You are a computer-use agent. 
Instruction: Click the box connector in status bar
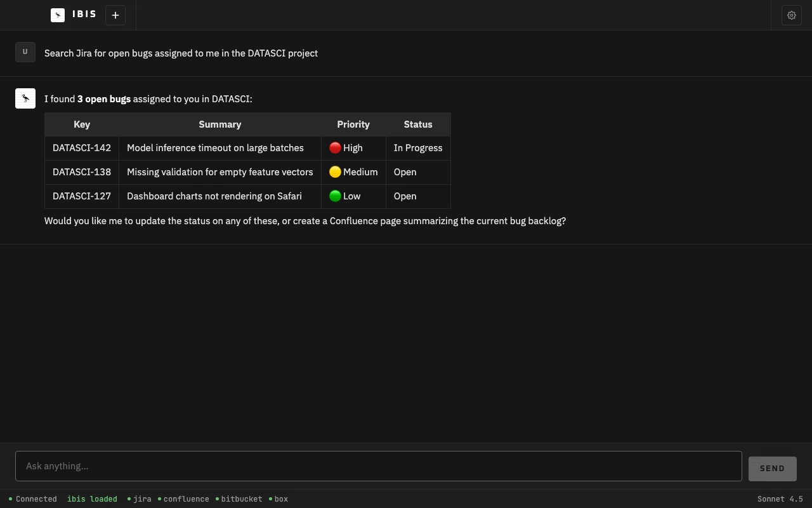pyautogui.click(x=279, y=499)
